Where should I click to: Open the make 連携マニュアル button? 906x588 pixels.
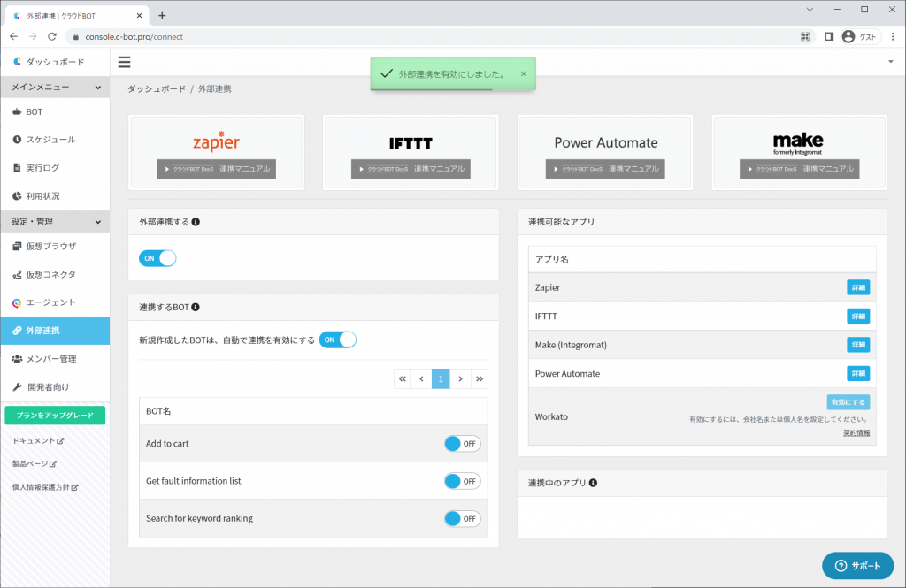tap(800, 169)
